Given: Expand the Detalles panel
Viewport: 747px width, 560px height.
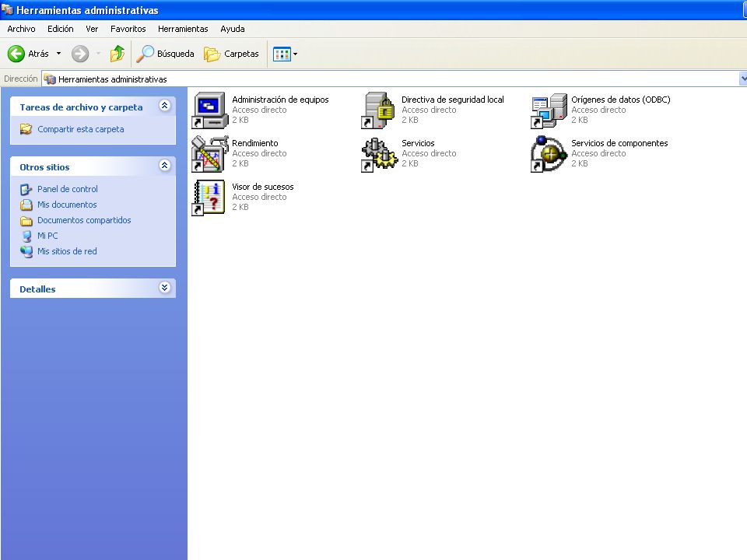Looking at the screenshot, I should pos(164,287).
